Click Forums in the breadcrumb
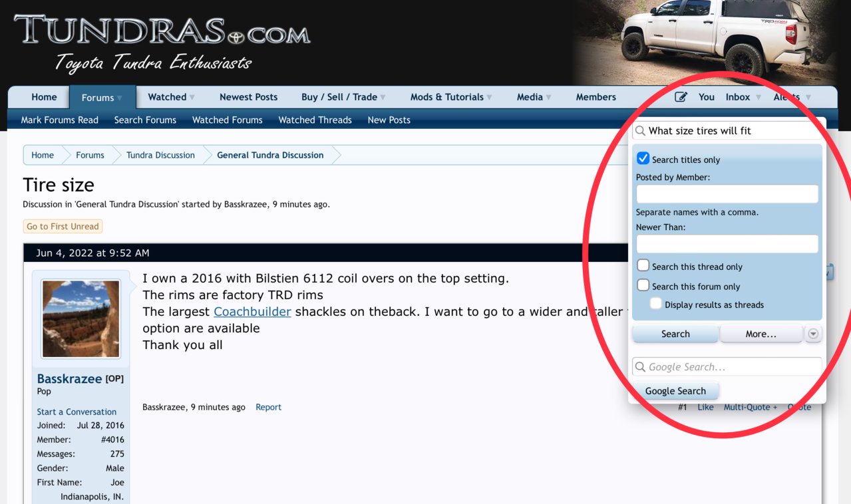Viewport: 851px width, 504px height. pos(90,155)
